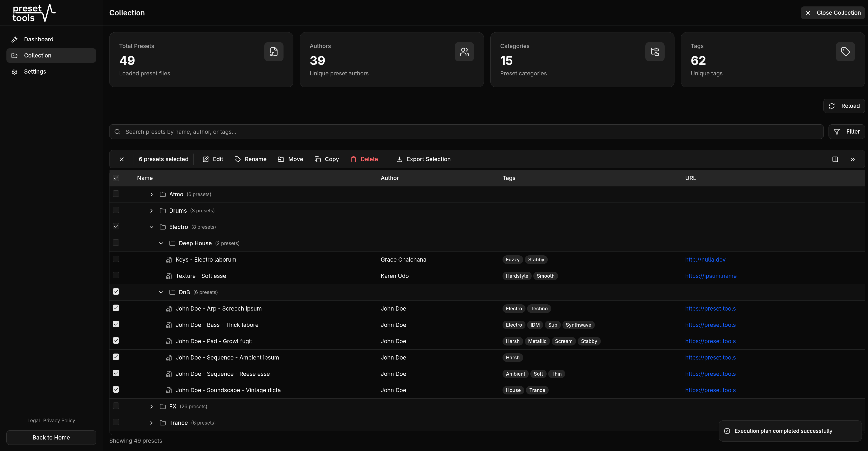Click the tag icon in the Tags card
Screen dimensions: 868x451
tap(845, 52)
